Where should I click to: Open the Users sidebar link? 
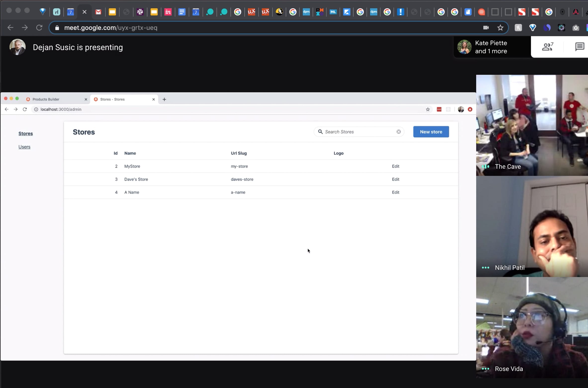click(24, 147)
